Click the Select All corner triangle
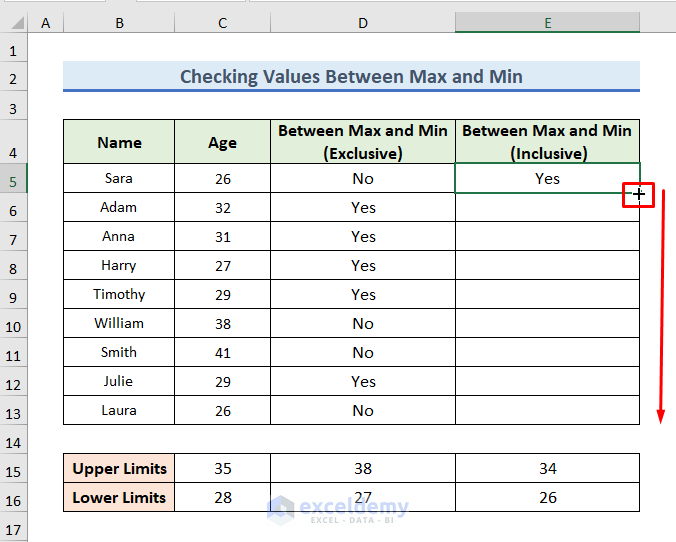 pyautogui.click(x=17, y=23)
